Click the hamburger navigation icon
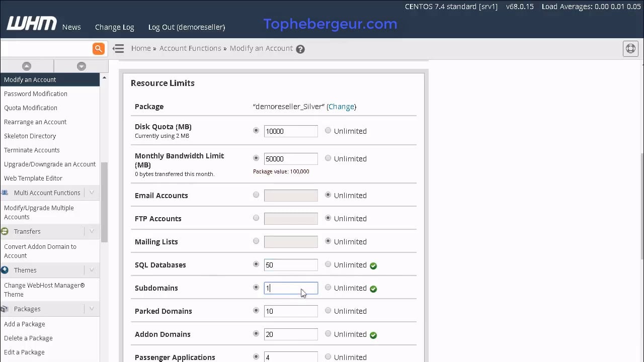Screen dimensions: 644x362 point(118,48)
